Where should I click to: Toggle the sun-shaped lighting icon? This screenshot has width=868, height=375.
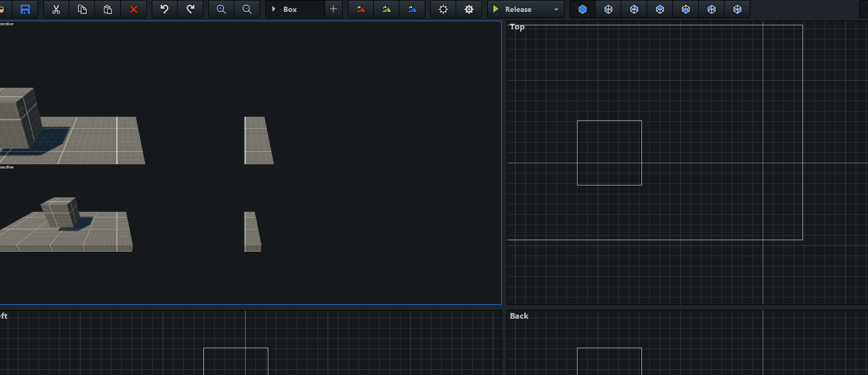point(443,9)
